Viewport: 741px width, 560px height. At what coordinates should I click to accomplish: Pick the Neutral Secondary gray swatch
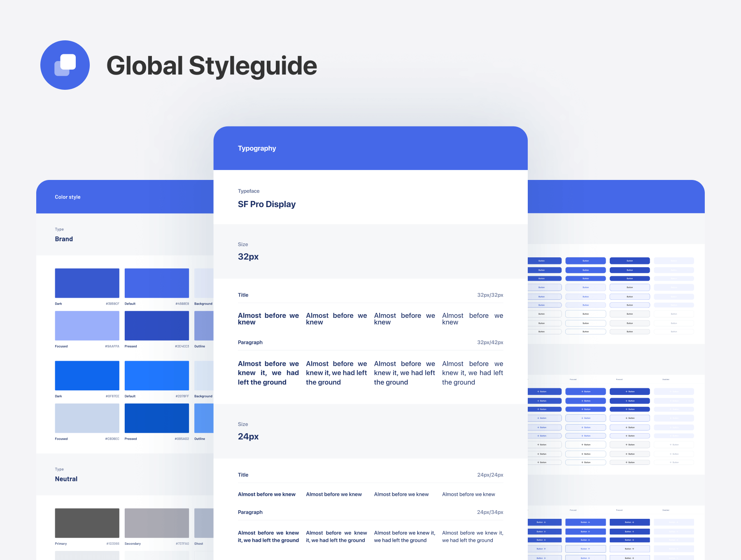coord(156,523)
